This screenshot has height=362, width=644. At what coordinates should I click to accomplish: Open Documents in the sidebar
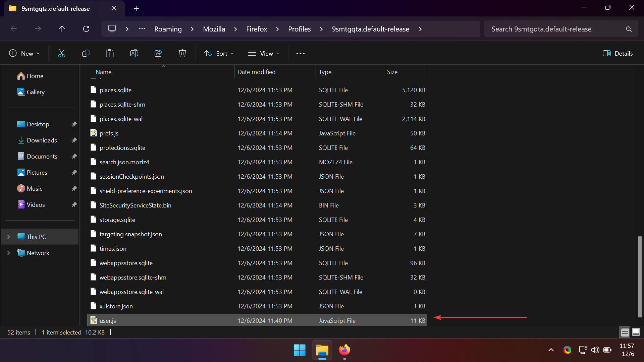pyautogui.click(x=42, y=157)
